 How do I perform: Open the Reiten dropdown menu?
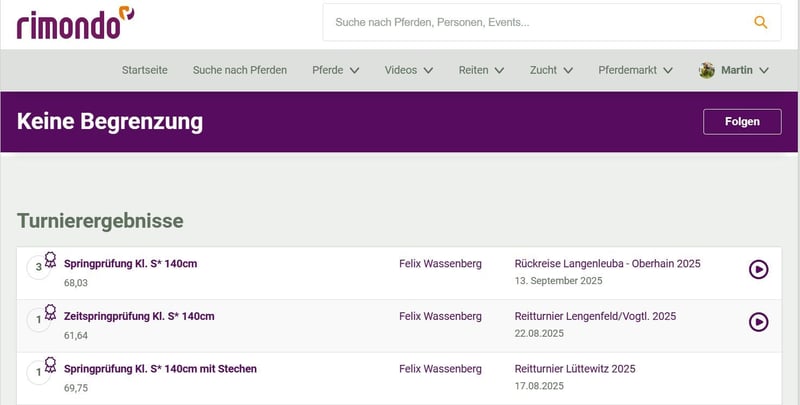[x=481, y=70]
